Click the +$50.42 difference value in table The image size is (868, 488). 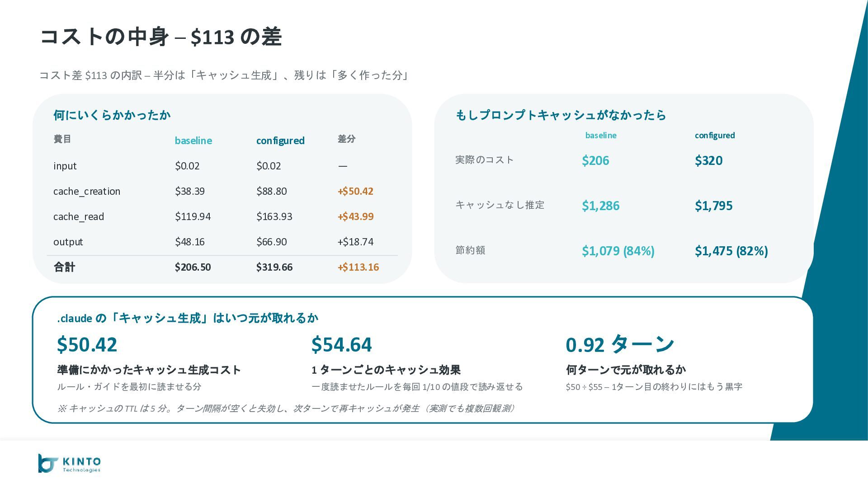pos(355,191)
